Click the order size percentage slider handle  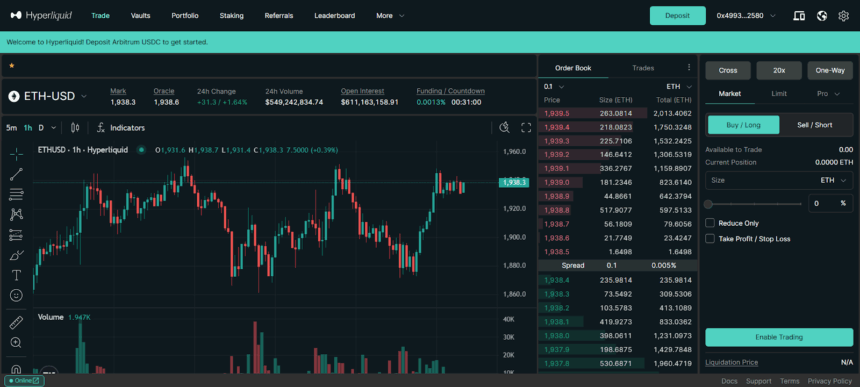coord(709,204)
